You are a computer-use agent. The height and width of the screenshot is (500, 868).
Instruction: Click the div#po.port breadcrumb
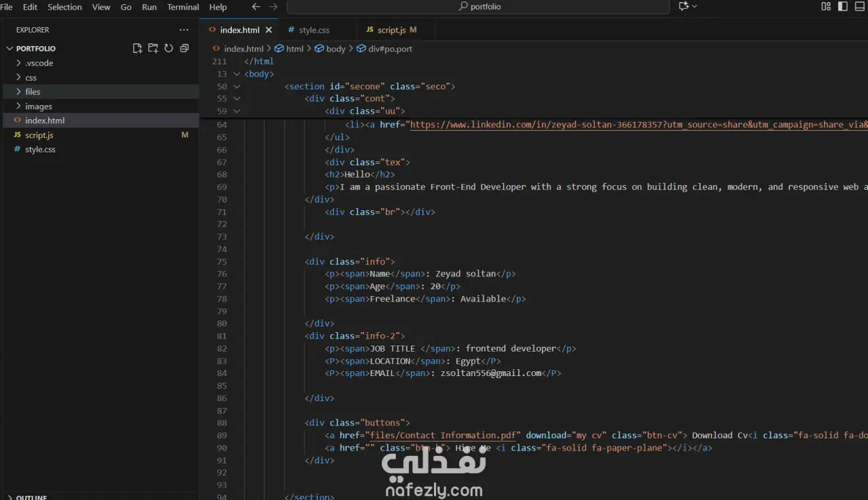(x=384, y=49)
